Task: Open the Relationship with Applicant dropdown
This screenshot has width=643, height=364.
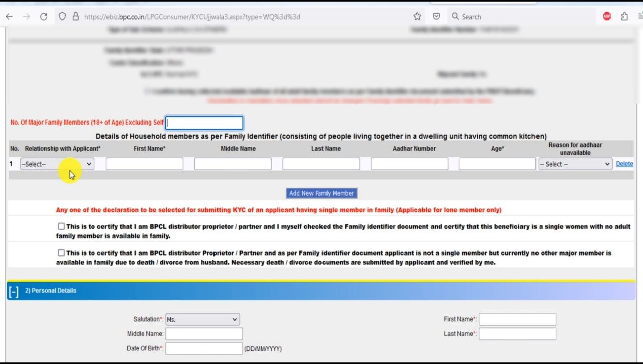Action: (57, 164)
